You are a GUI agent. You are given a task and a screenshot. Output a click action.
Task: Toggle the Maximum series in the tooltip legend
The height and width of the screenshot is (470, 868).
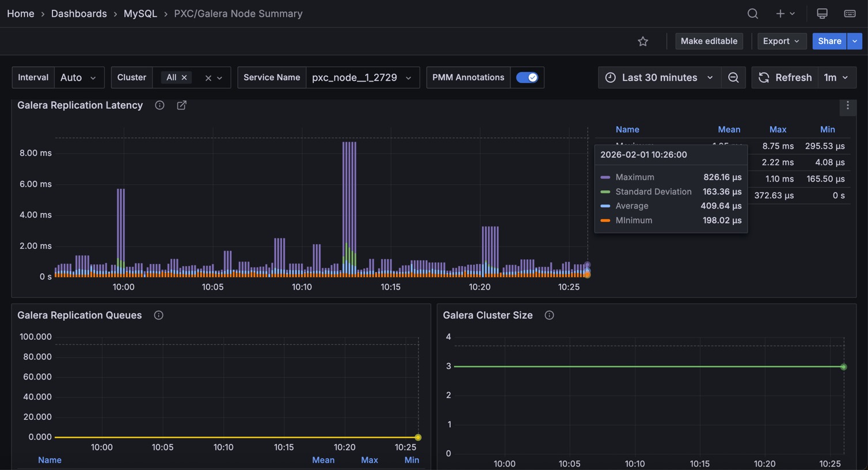634,177
